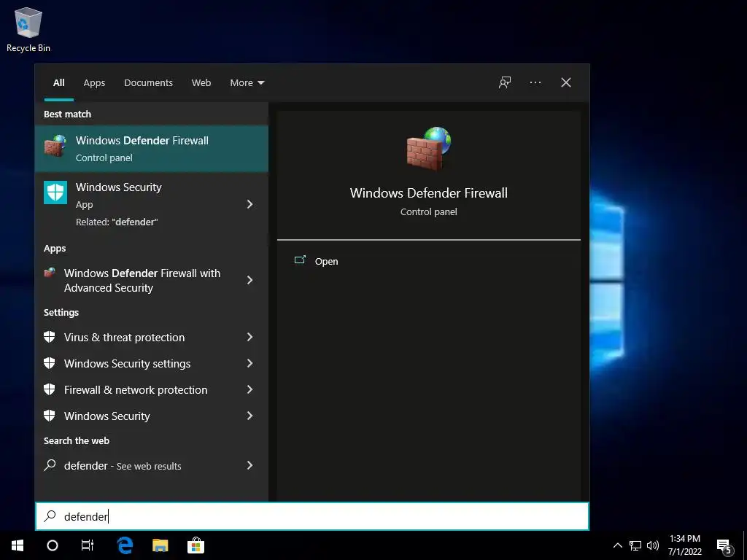Open Task View from the taskbar
The height and width of the screenshot is (560, 747).
point(88,545)
